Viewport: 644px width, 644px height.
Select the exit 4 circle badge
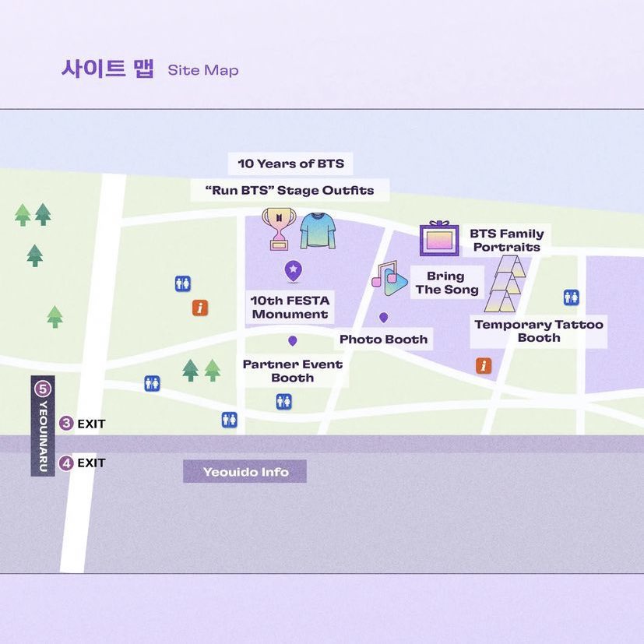click(66, 463)
